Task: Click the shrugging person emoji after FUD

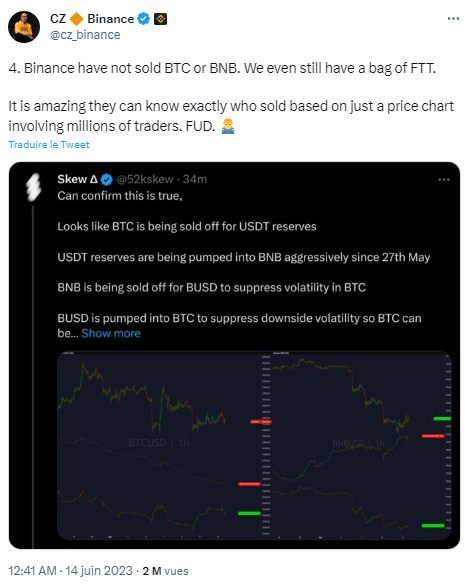Action: click(x=228, y=126)
